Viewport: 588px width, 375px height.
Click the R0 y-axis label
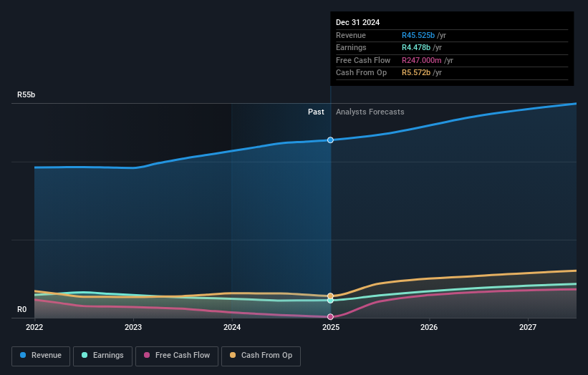[x=21, y=309]
